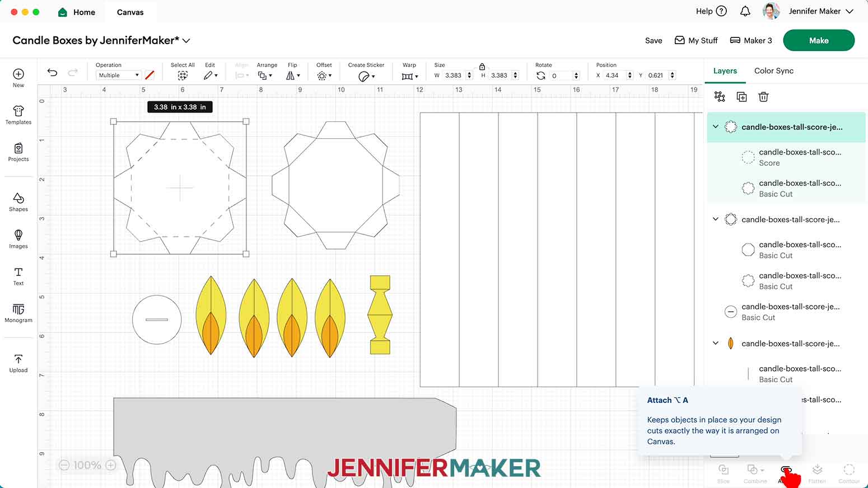This screenshot has width=868, height=488.
Task: Click the Width stepper arrows
Action: (x=469, y=76)
